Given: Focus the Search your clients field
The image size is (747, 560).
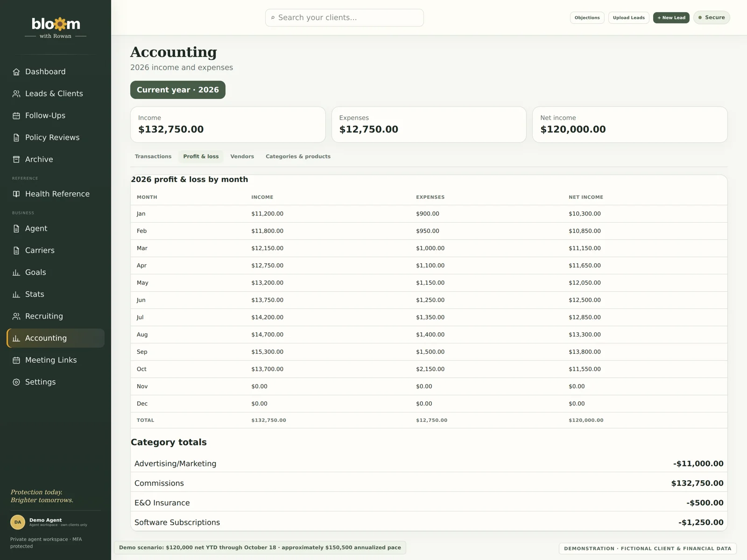Looking at the screenshot, I should (345, 18).
